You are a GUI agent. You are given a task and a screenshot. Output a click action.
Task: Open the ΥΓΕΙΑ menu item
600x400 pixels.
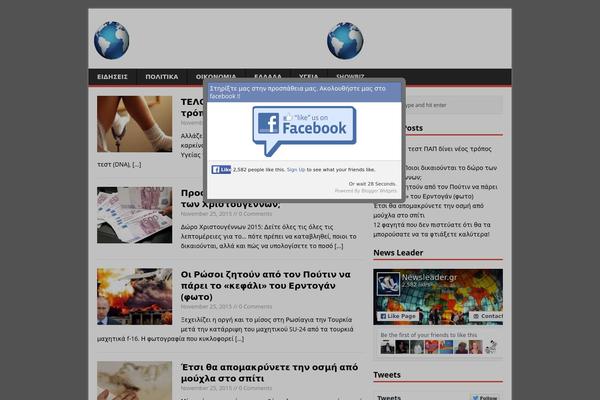pyautogui.click(x=308, y=77)
